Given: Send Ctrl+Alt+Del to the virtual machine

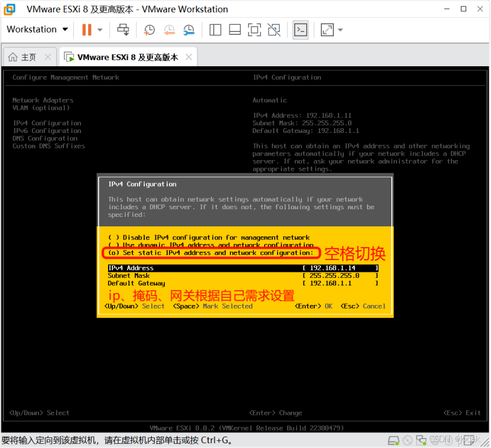Looking at the screenshot, I should [x=123, y=30].
